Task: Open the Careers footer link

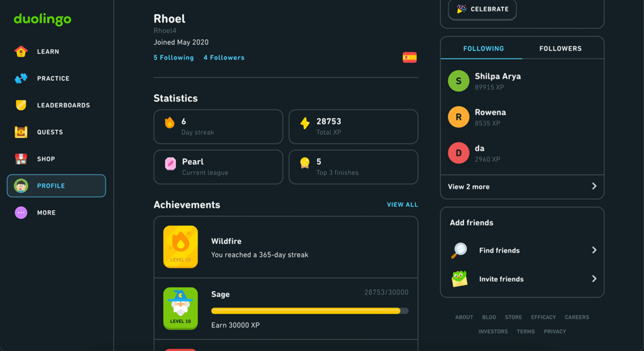Action: (577, 317)
